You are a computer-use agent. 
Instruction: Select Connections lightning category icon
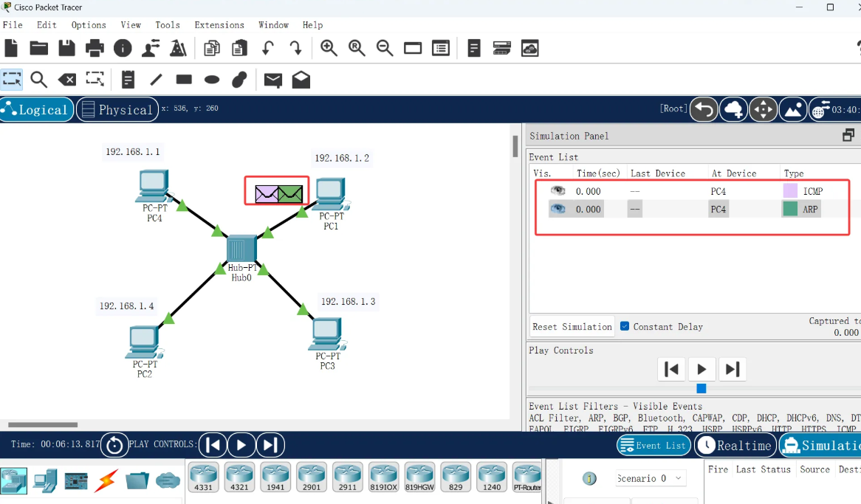point(106,481)
